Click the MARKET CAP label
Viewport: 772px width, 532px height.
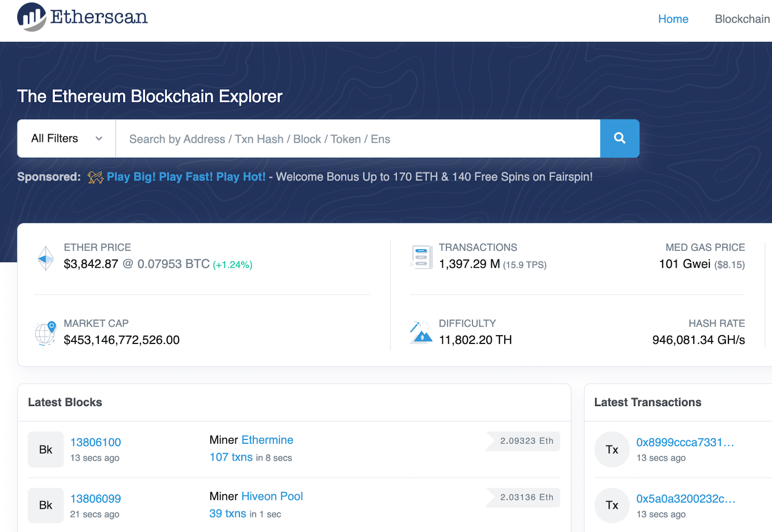click(96, 323)
